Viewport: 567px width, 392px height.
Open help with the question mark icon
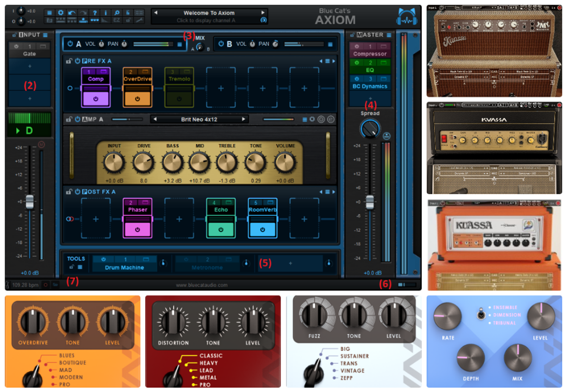[x=95, y=13]
